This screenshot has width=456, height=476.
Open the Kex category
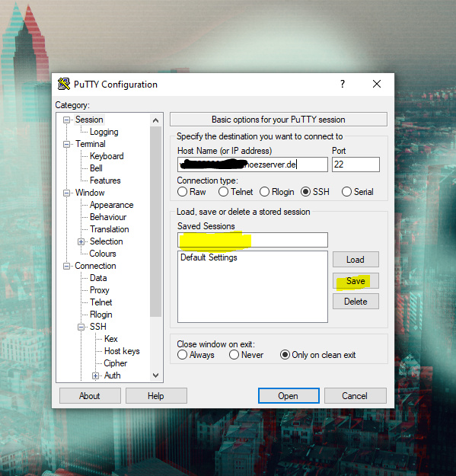click(x=110, y=339)
